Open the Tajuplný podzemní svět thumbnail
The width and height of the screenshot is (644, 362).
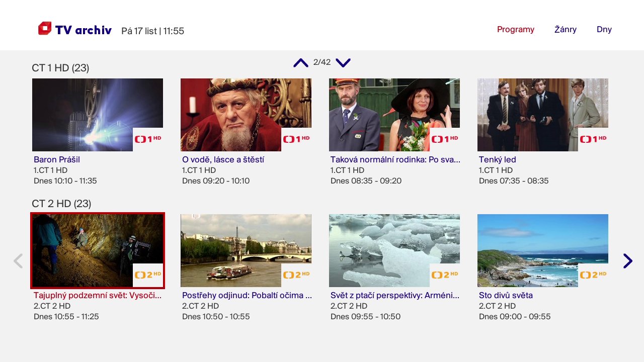click(98, 250)
